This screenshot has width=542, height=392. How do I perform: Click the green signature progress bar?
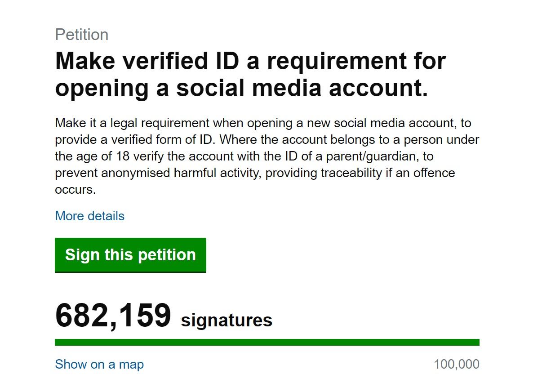[267, 342]
